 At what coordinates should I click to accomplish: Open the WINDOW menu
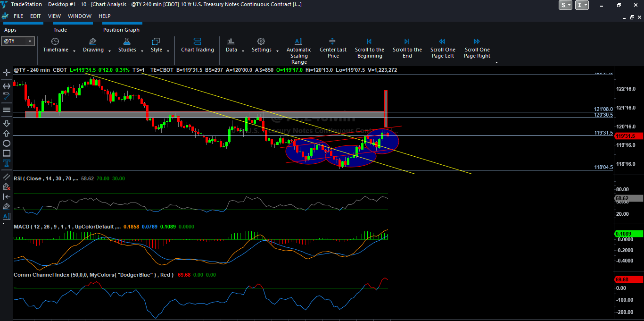tap(80, 16)
